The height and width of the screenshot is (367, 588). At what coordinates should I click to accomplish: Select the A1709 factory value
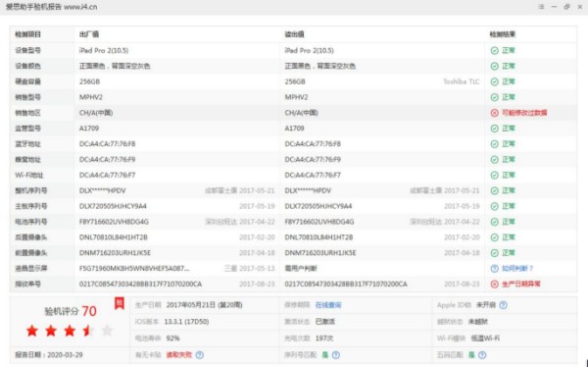pos(89,129)
